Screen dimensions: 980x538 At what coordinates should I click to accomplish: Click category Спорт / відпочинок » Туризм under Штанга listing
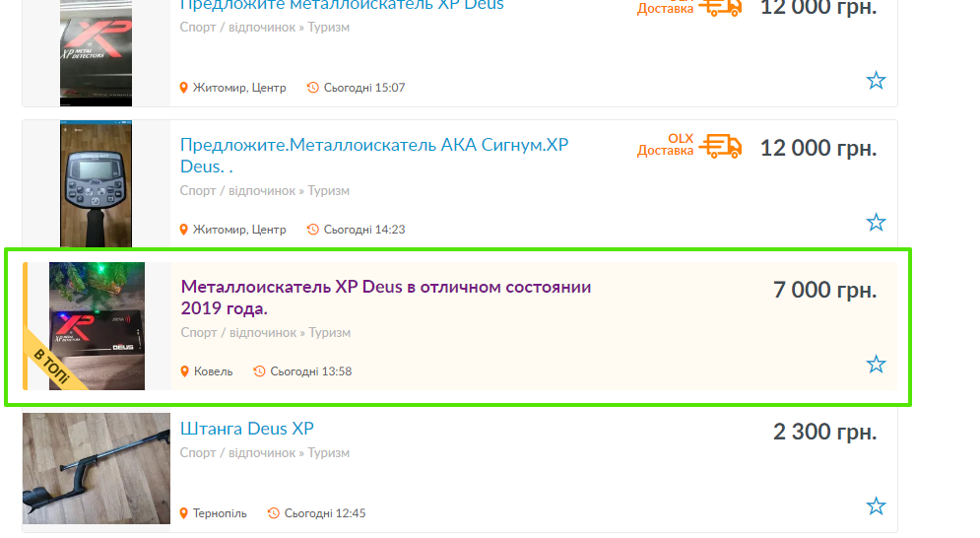264,453
